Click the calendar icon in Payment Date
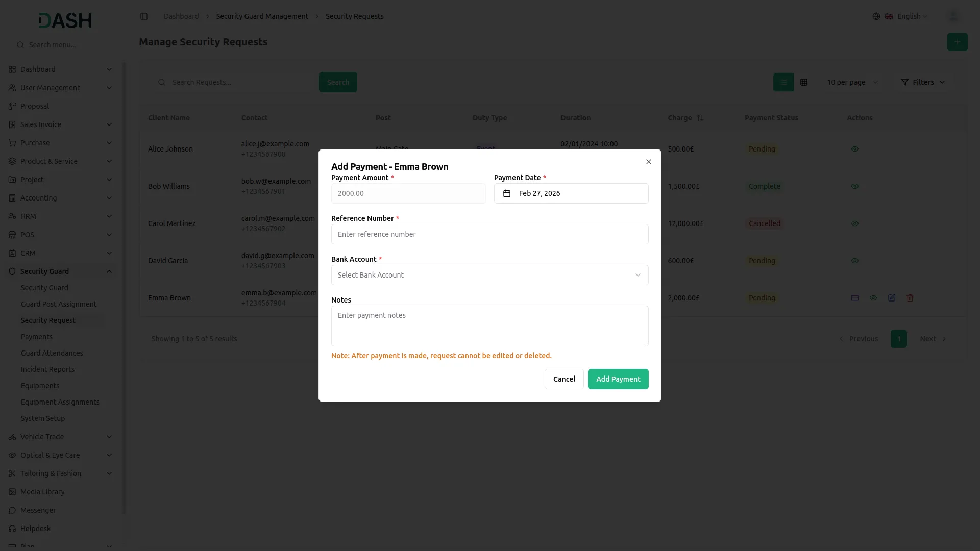This screenshot has width=980, height=551. click(507, 193)
